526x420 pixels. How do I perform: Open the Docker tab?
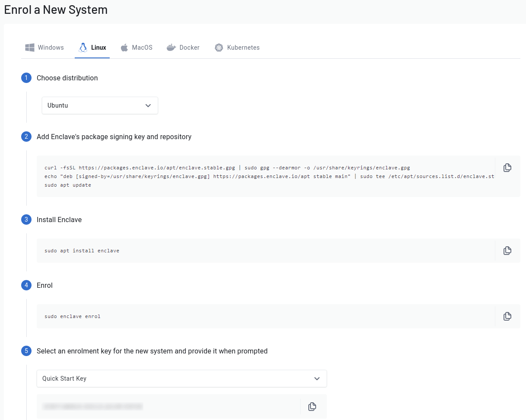(x=183, y=48)
